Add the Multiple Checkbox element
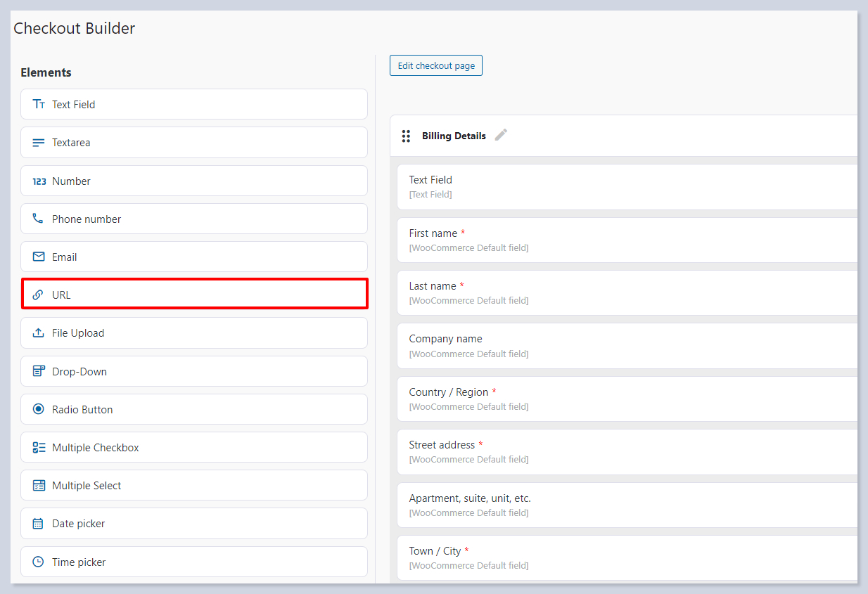Image resolution: width=868 pixels, height=594 pixels. (x=194, y=447)
